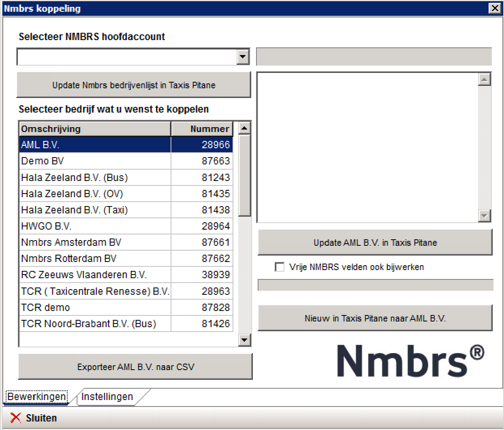Sort by the Omschrijving column header
Screen dimensions: 504x430
pos(95,129)
